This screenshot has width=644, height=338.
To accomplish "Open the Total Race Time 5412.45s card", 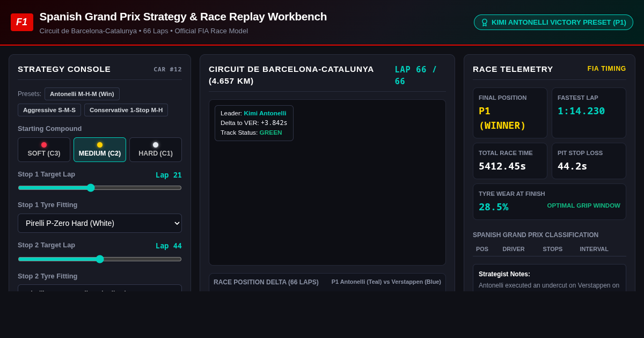I will click(510, 161).
